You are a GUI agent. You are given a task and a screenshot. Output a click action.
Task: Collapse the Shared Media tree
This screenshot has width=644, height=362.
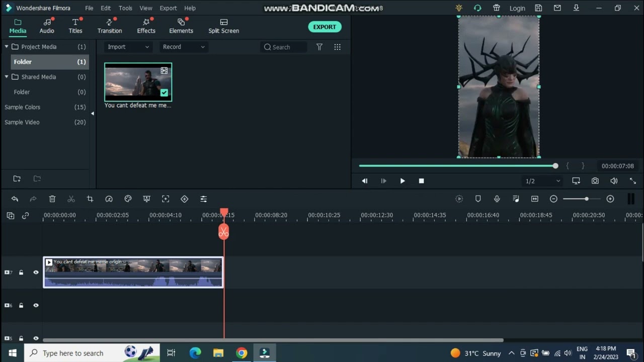7,77
